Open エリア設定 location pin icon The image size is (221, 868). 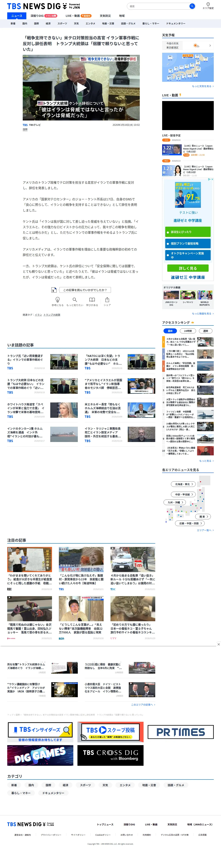[x=208, y=4]
